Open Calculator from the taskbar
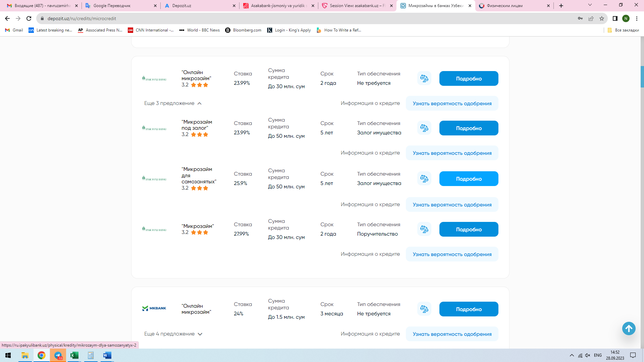The height and width of the screenshot is (362, 644). pos(91,355)
